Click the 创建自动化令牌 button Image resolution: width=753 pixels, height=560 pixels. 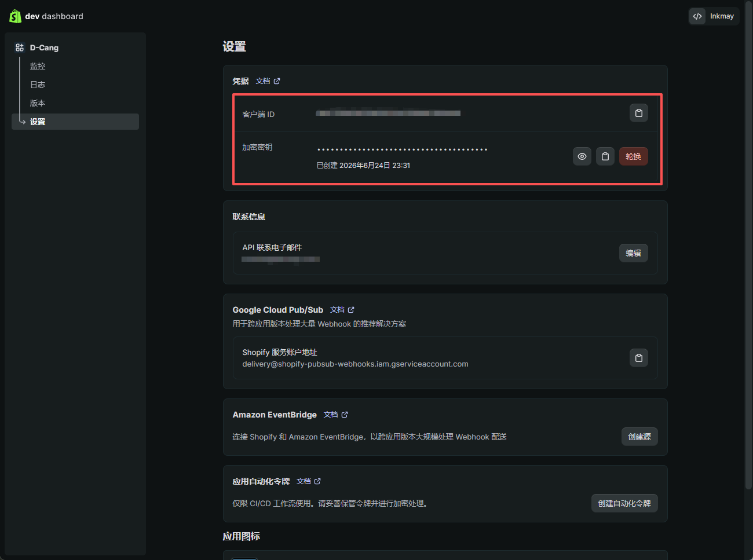click(624, 503)
